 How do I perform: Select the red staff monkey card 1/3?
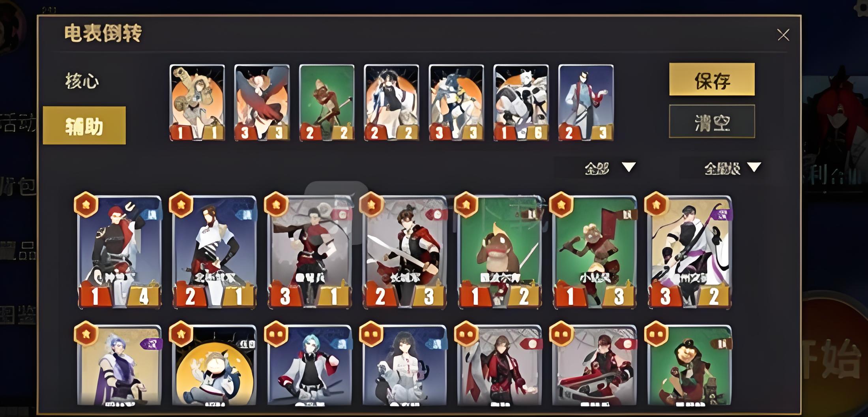coord(595,252)
